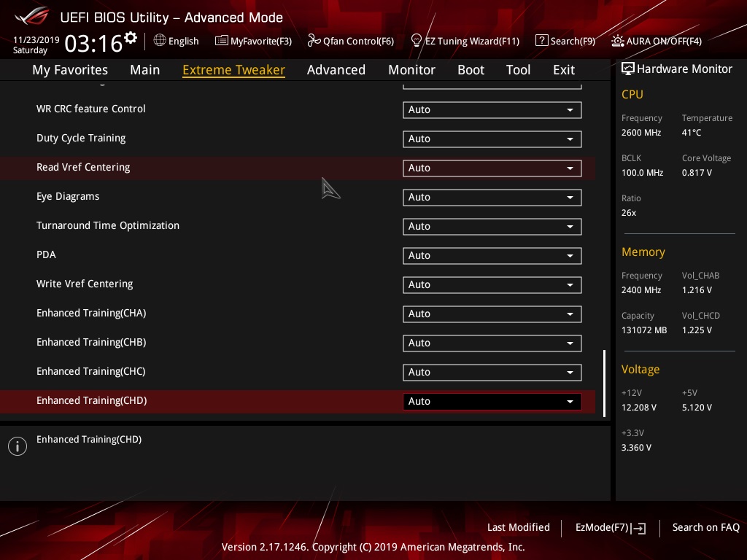Open Search(F9) question mark icon
This screenshot has height=560, width=747.
542,41
